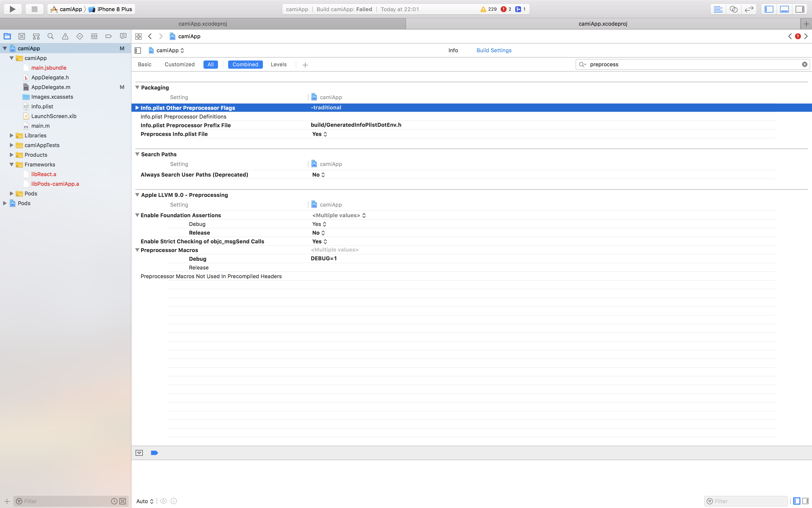Open the Report navigator speech bubble icon
This screenshot has height=508, width=812.
click(x=123, y=36)
